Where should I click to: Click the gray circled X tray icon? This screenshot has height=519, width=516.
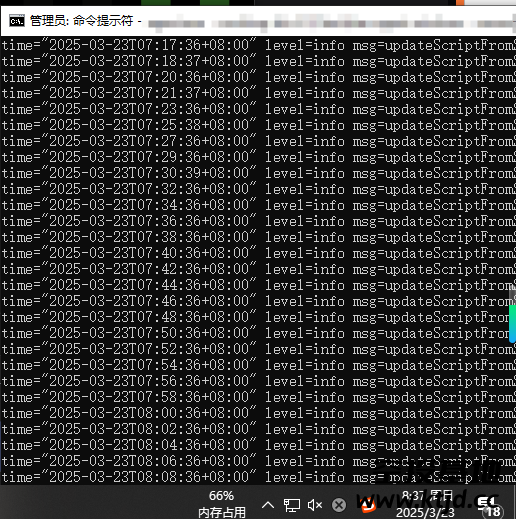(339, 505)
